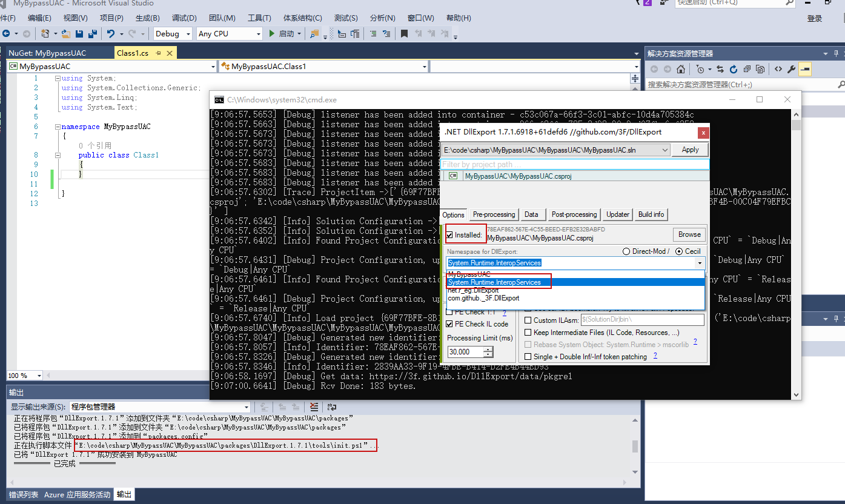Click the Toggle Bookmark icon
The width and height of the screenshot is (845, 504).
tap(404, 34)
